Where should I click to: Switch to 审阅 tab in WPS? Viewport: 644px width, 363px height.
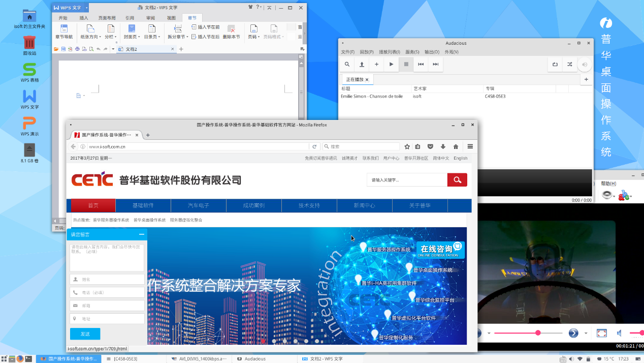(151, 18)
